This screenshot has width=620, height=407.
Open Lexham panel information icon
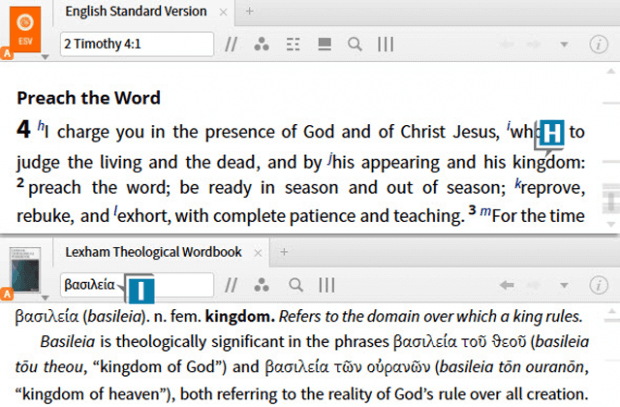[x=599, y=285]
